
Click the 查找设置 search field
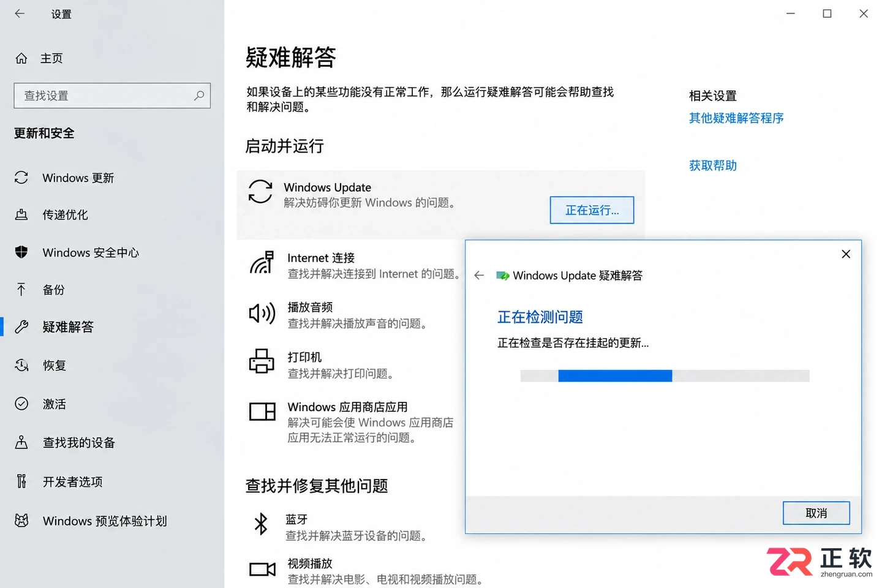112,96
